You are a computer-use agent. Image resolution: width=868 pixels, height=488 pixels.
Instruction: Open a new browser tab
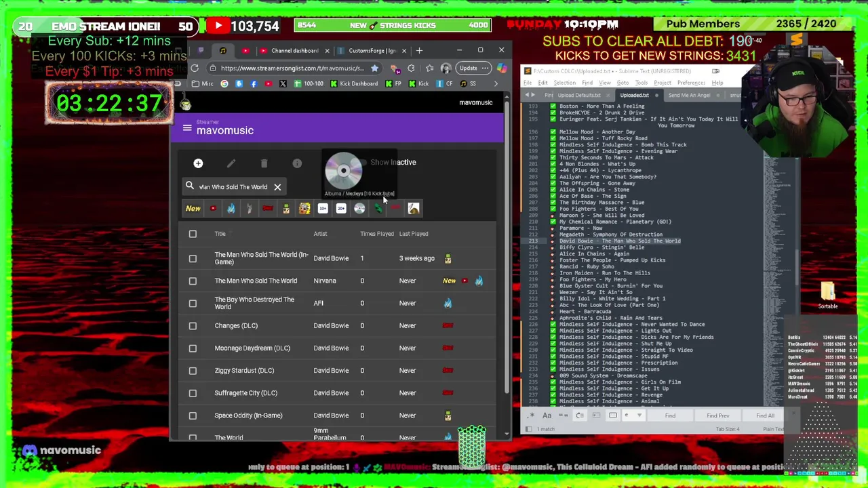click(x=419, y=51)
